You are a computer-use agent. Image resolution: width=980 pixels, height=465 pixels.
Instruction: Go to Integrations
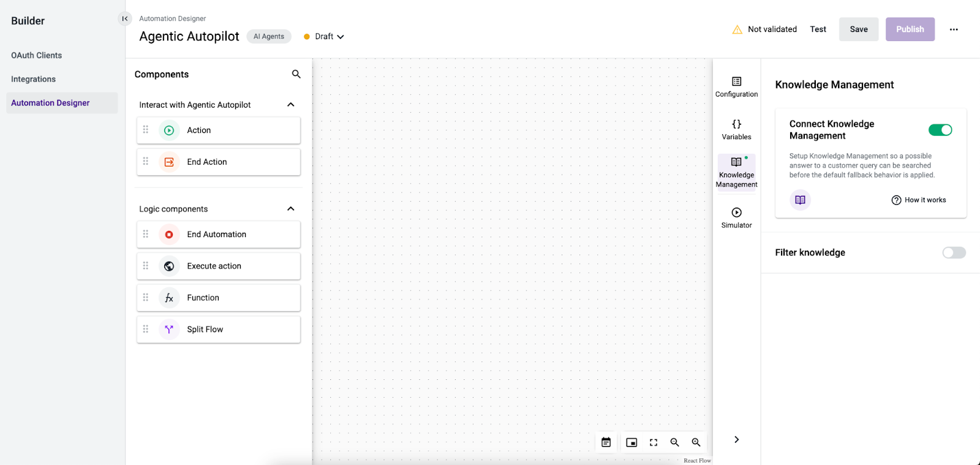click(33, 79)
